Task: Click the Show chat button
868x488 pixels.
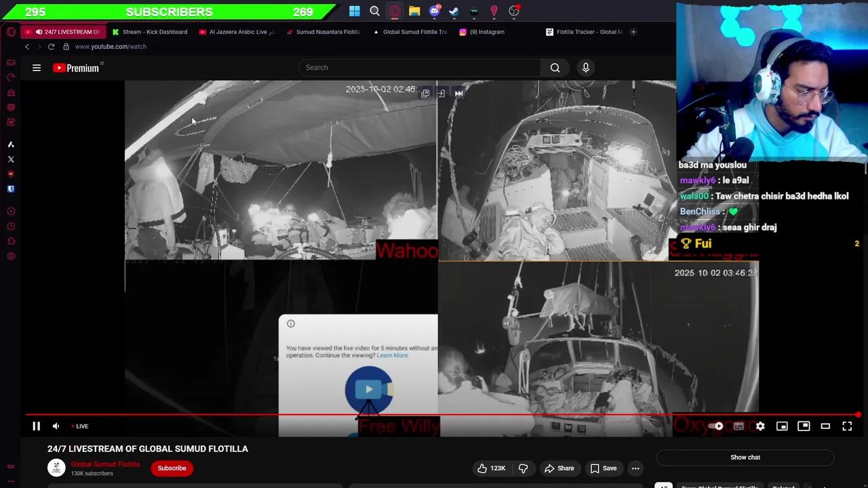Action: (745, 457)
